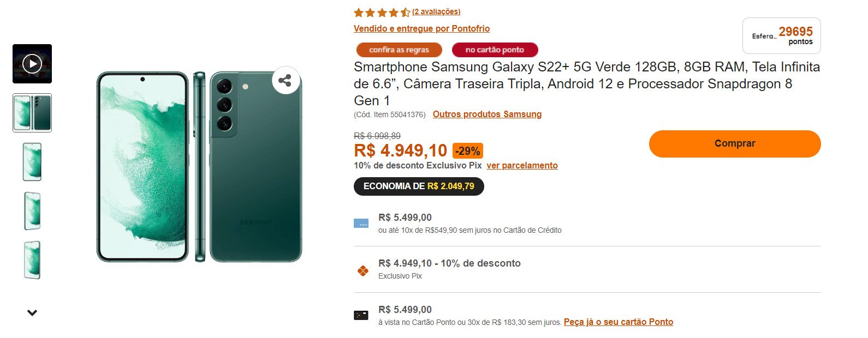Click the Pix payment icon
This screenshot has height=338, width=868.
point(362,270)
